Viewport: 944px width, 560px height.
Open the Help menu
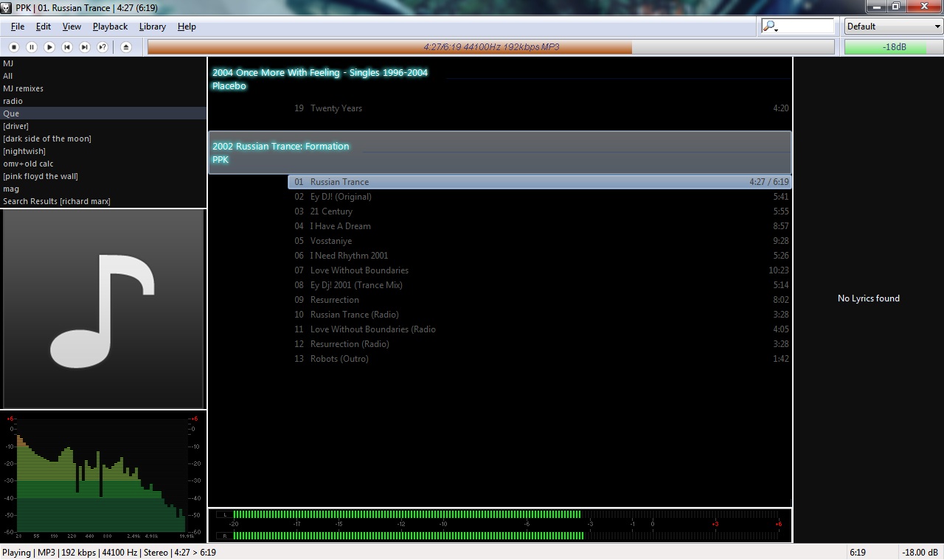(x=187, y=26)
